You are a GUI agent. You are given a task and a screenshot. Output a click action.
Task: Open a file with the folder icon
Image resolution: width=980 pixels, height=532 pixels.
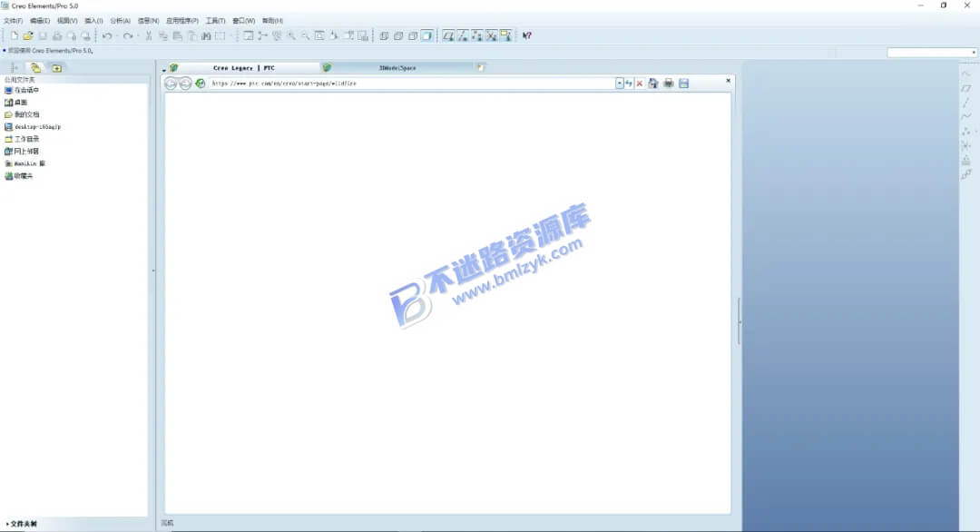point(28,35)
